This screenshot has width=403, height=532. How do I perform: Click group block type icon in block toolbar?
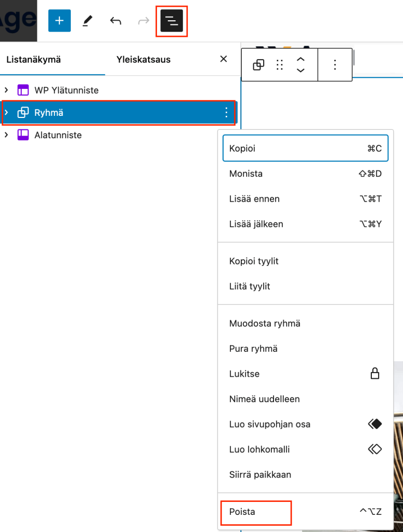pyautogui.click(x=258, y=64)
